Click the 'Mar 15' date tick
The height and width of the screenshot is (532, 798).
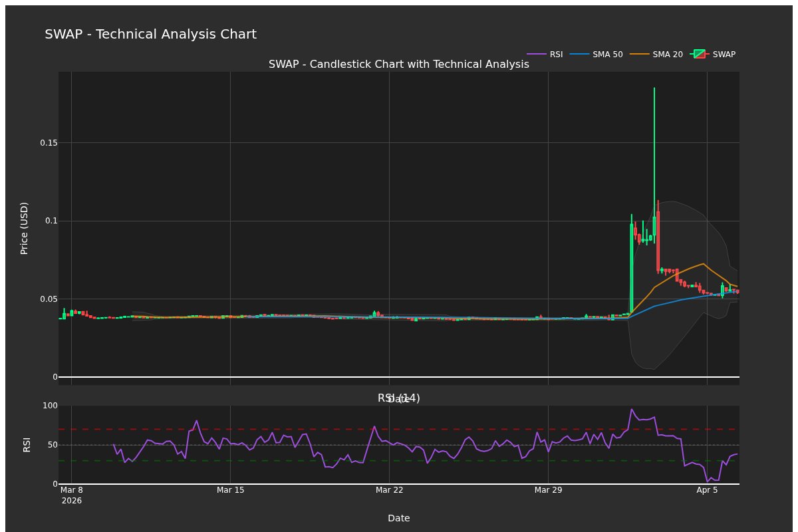click(x=230, y=491)
